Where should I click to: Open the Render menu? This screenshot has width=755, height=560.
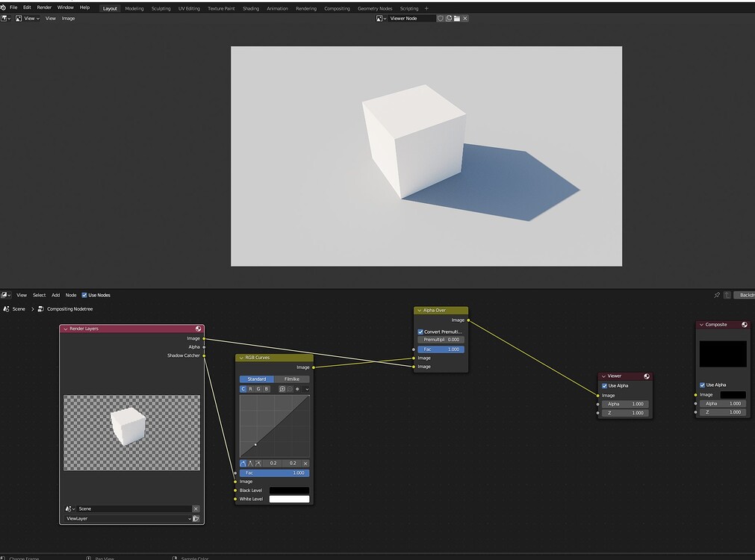click(x=44, y=7)
